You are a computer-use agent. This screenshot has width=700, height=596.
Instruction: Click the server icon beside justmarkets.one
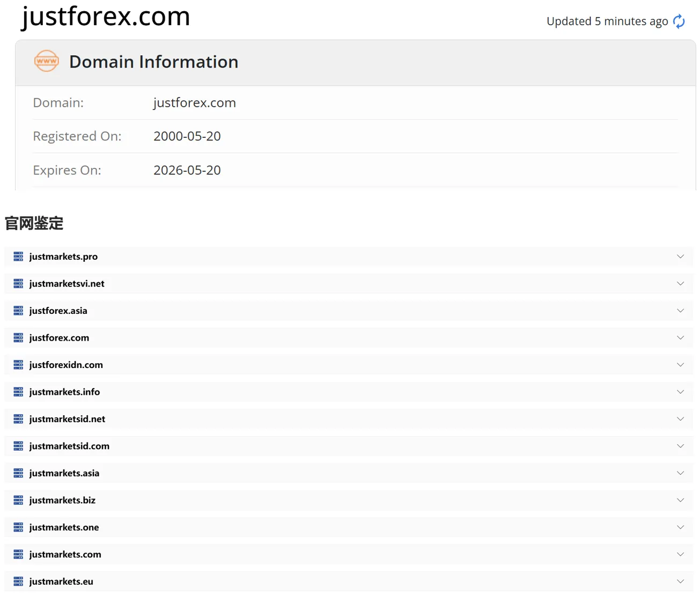click(18, 527)
